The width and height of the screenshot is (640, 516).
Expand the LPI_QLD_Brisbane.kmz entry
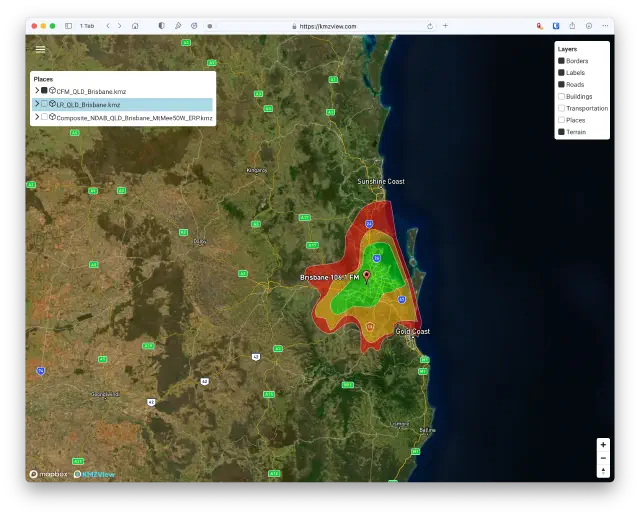tap(37, 104)
